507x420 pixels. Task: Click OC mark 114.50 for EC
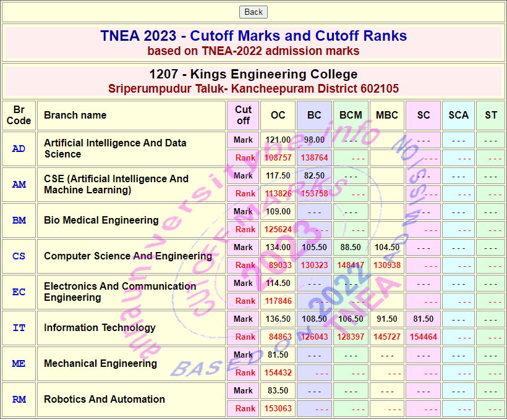pyautogui.click(x=278, y=283)
